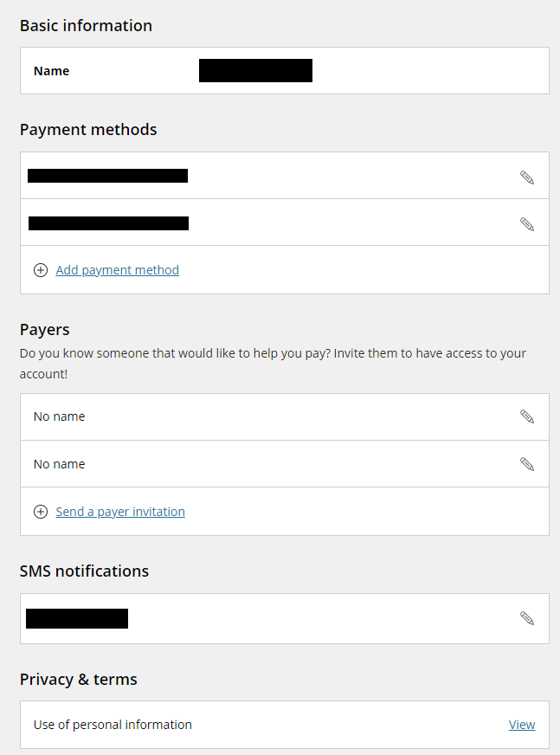Viewport: 560px width, 755px height.
Task: Click the Payment methods section heading
Action: tap(88, 130)
